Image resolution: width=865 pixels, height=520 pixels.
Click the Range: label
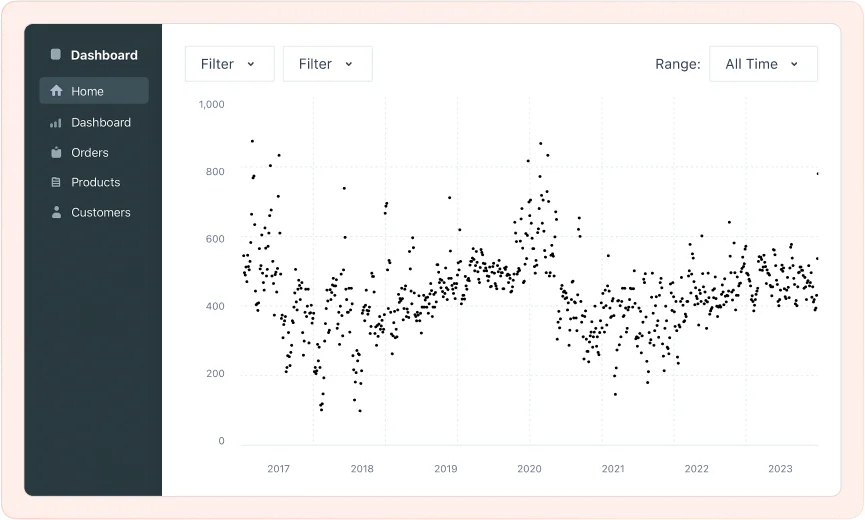[677, 64]
